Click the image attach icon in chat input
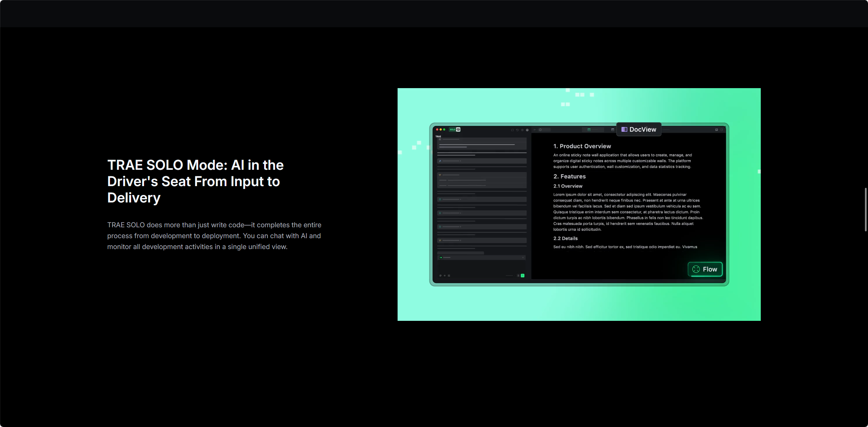The height and width of the screenshot is (427, 868). click(x=449, y=276)
